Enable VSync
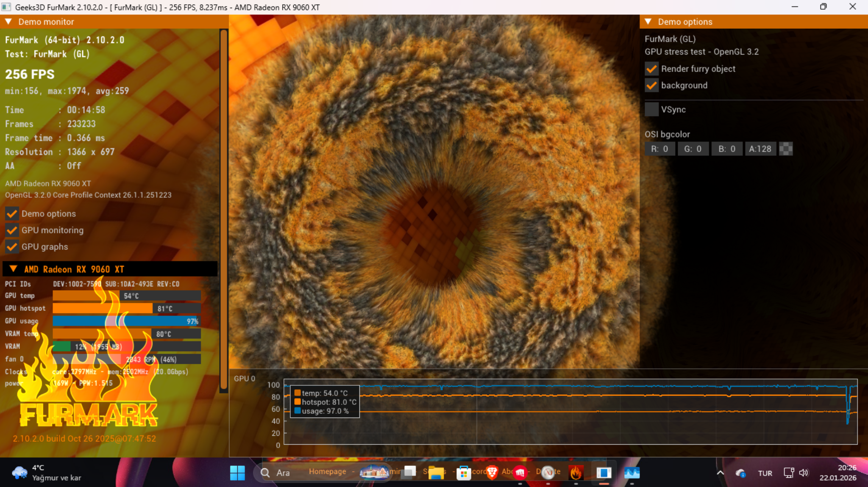The image size is (868, 487). tap(651, 109)
